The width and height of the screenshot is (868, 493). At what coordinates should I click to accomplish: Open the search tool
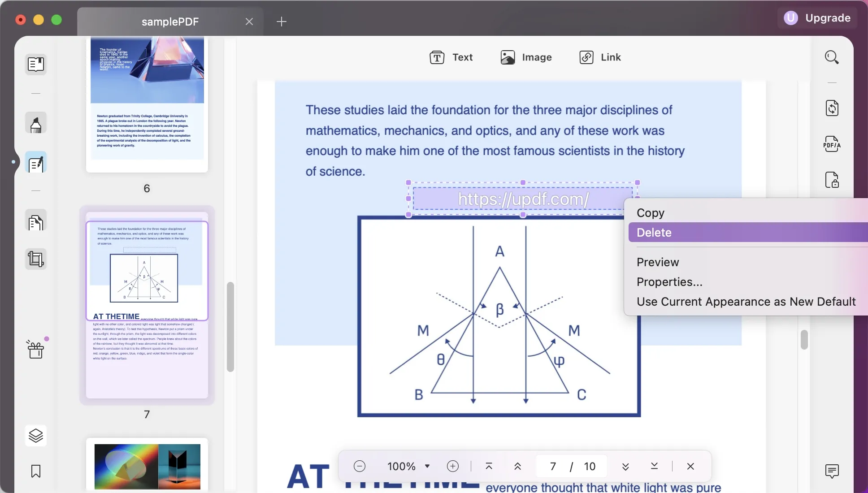point(832,56)
